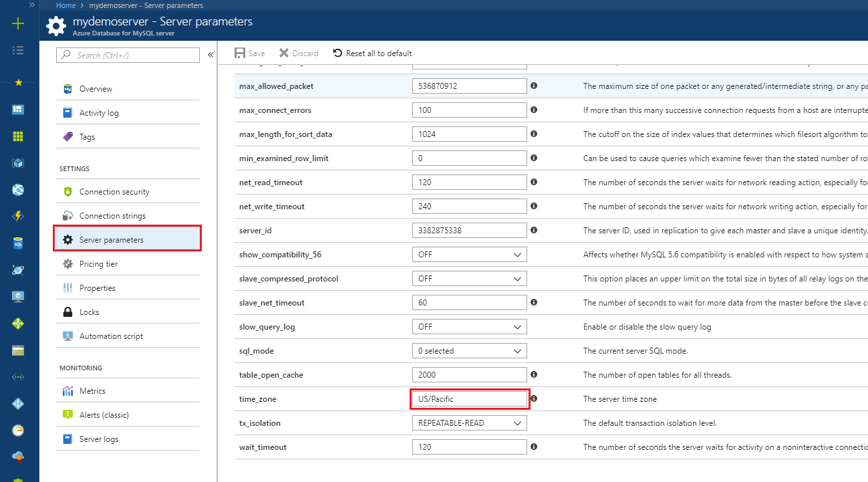
Task: Open the Azure Cosmos DB planet icon
Action: coord(18,270)
